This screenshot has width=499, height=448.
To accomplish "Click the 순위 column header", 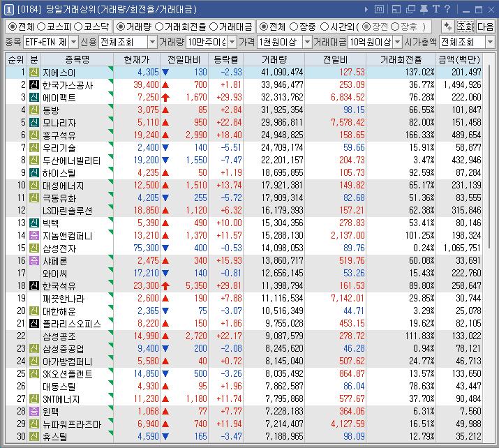I will click(16, 59).
